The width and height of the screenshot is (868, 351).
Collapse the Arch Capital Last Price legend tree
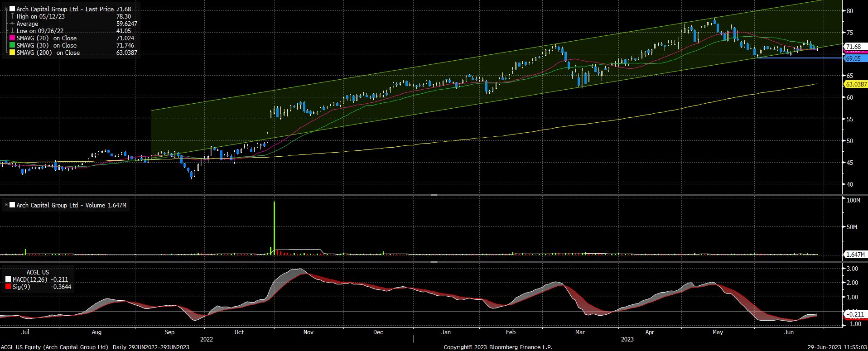click(6, 9)
